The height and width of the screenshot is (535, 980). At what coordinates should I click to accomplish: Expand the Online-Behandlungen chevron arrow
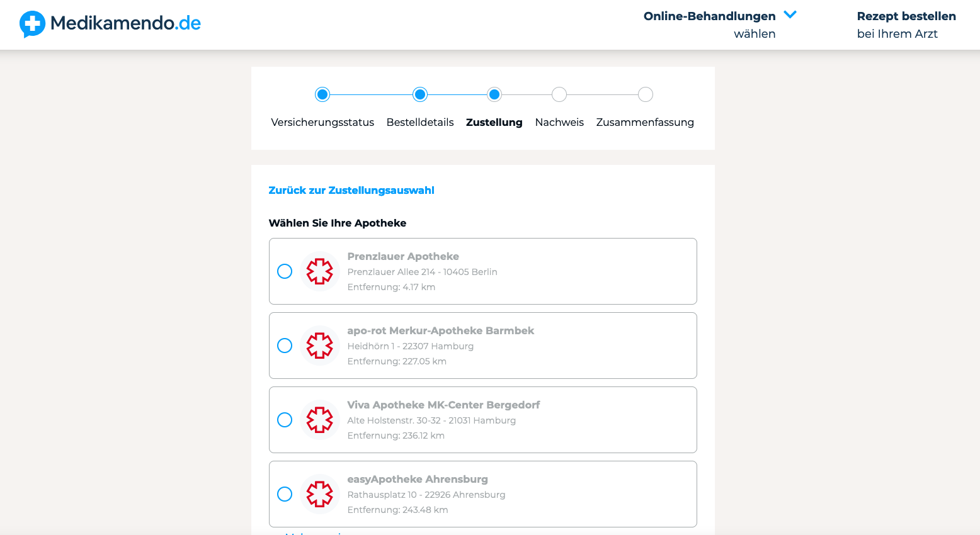pyautogui.click(x=790, y=15)
